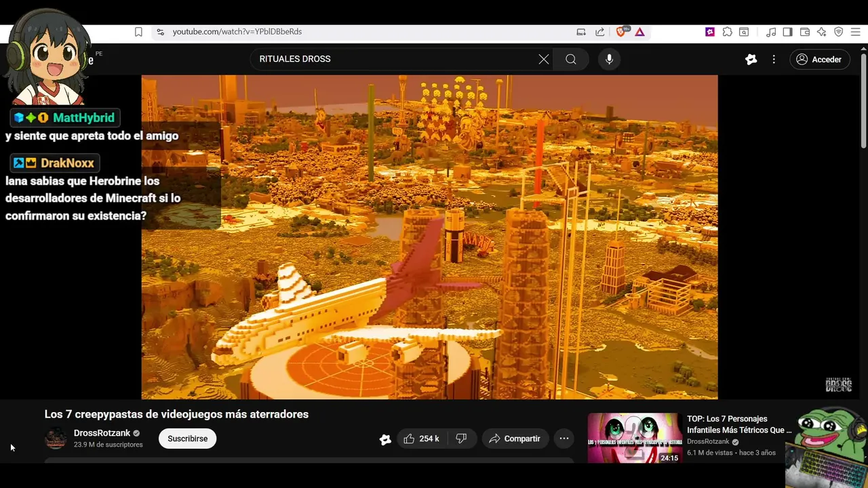Click the YouTube header sparkle icon beside Acceder
Screen dimensions: 868x488
point(751,59)
